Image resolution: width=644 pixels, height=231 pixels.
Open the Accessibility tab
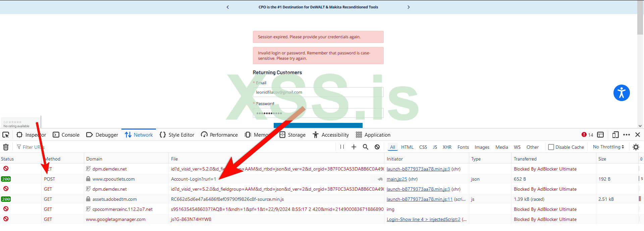pos(331,135)
